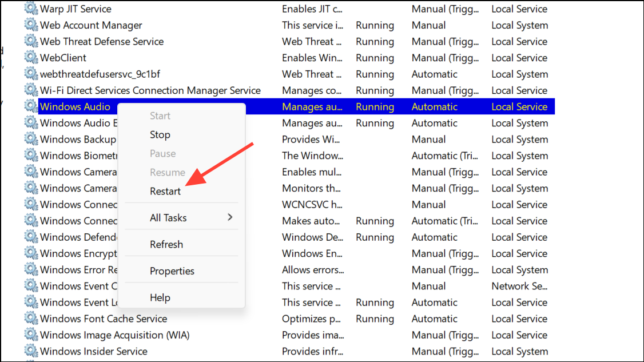Select Wi-Fi Direct Services Connection Manager Service
Viewport: 644px width, 362px height.
(150, 90)
